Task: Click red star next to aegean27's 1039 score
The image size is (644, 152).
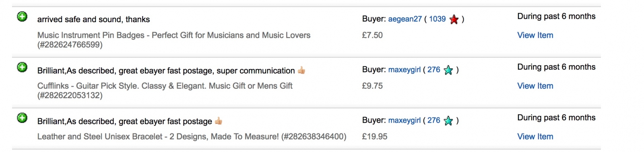Action: [454, 19]
